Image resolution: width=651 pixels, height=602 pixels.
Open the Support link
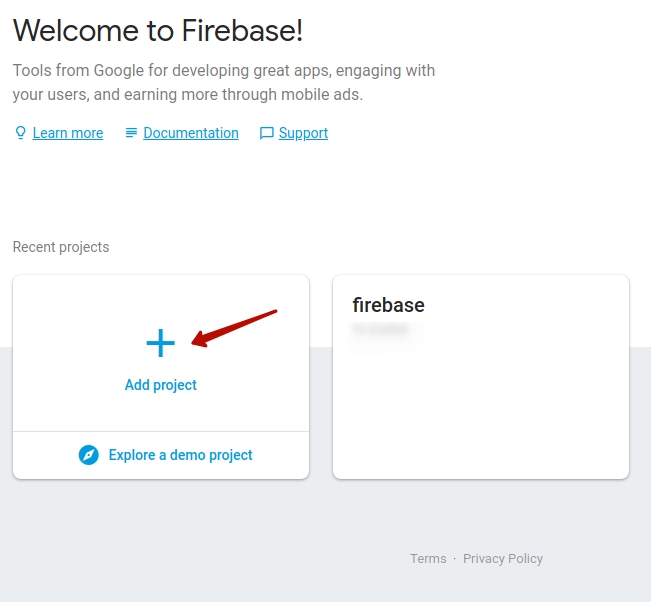point(303,133)
